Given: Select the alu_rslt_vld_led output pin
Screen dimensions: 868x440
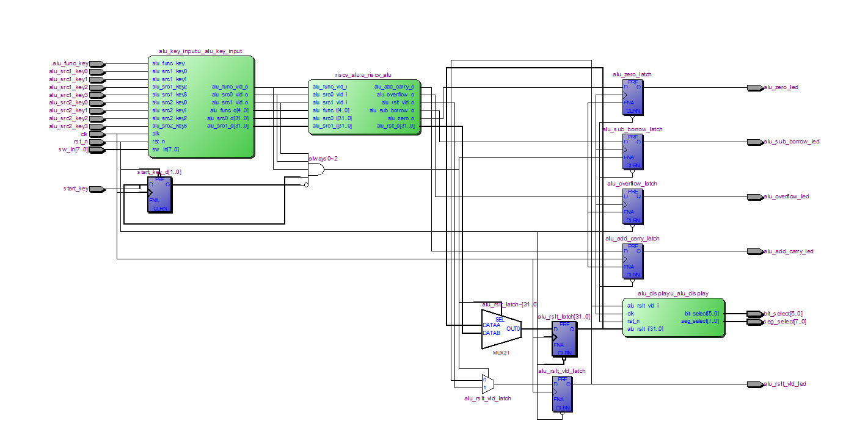Looking at the screenshot, I should click(x=755, y=384).
